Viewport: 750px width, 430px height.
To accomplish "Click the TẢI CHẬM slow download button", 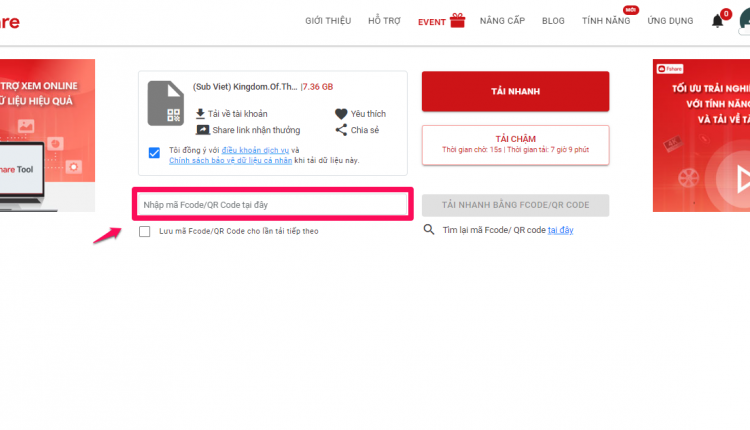I will pos(515,145).
